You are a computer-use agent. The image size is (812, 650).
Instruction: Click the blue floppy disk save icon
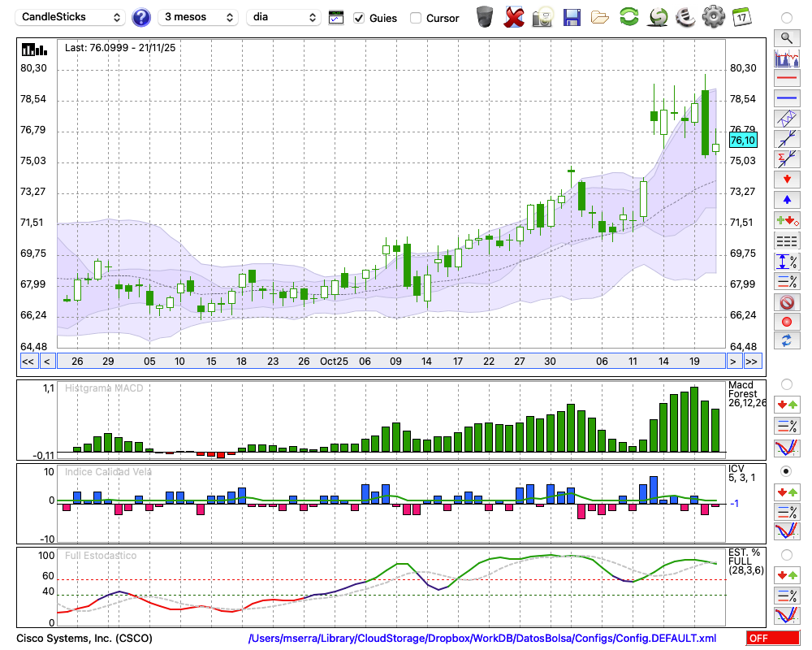[x=572, y=17]
